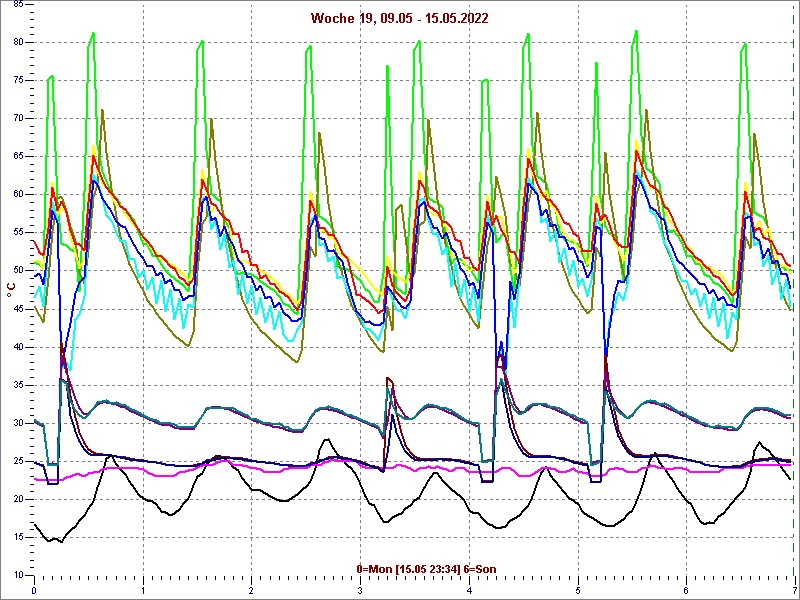800x600 pixels.
Task: Select the temperature axis label 60
Action: [x=18, y=194]
